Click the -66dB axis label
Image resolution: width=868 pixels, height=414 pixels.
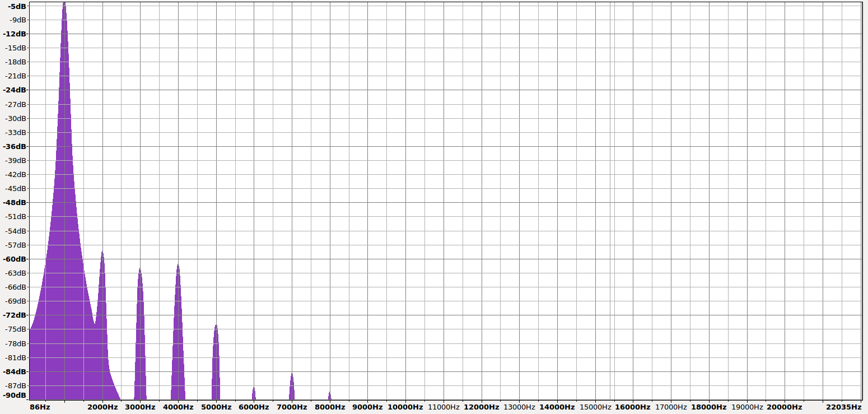tap(15, 287)
